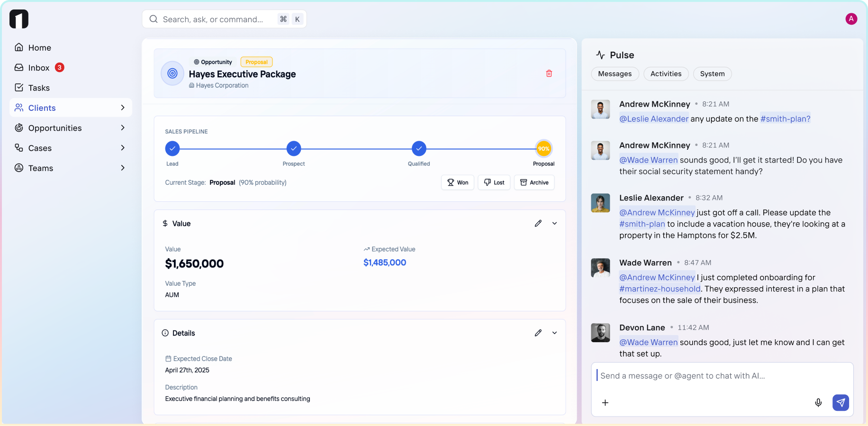Send message with paper plane button

[x=841, y=403]
